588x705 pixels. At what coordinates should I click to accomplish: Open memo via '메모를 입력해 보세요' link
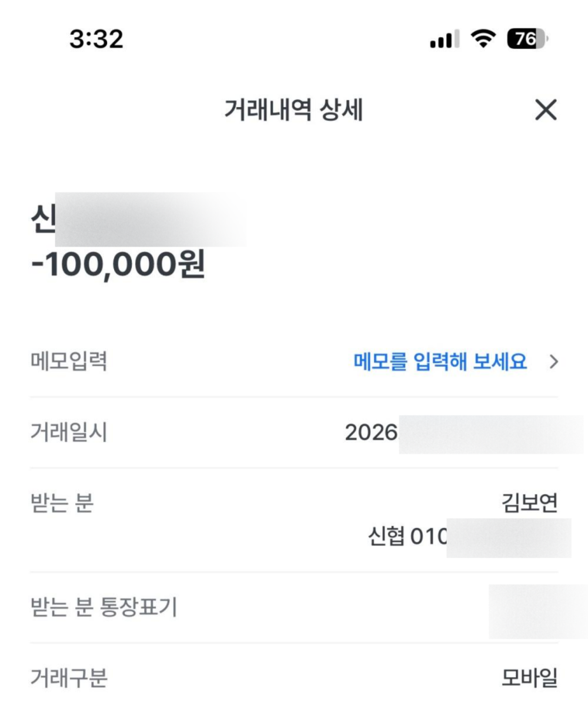pos(440,361)
